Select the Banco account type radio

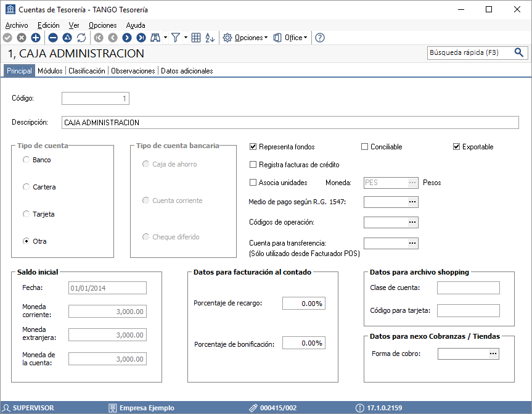[26, 160]
